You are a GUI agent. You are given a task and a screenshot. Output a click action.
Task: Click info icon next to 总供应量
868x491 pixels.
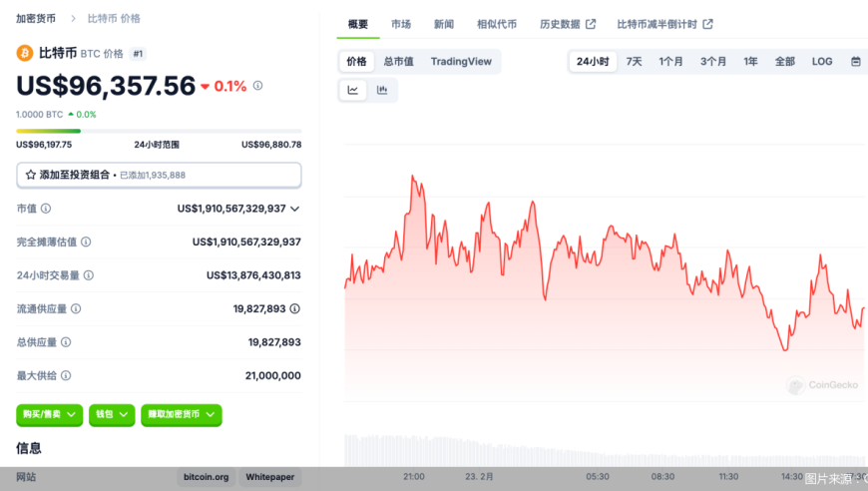(x=66, y=342)
